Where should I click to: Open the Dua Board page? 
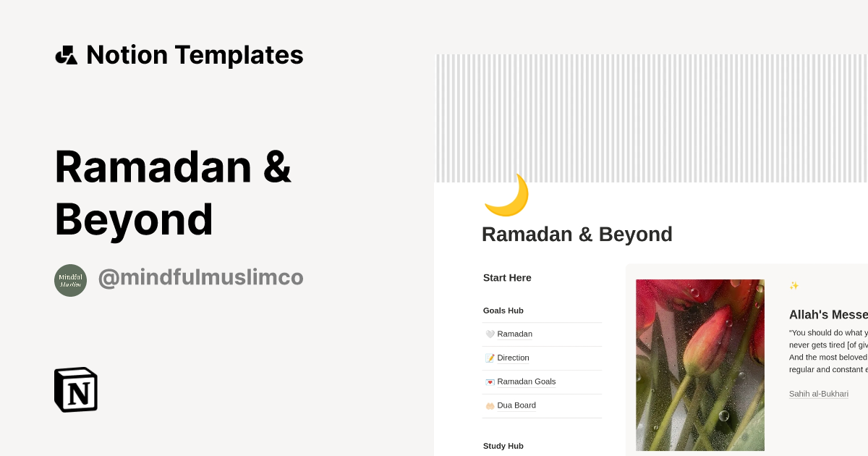pyautogui.click(x=517, y=405)
